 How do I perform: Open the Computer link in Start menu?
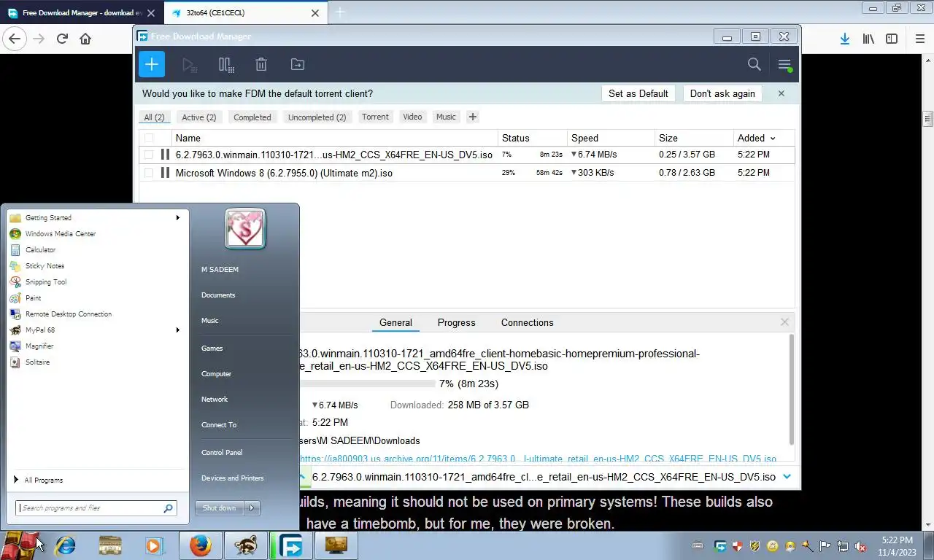[x=216, y=373]
